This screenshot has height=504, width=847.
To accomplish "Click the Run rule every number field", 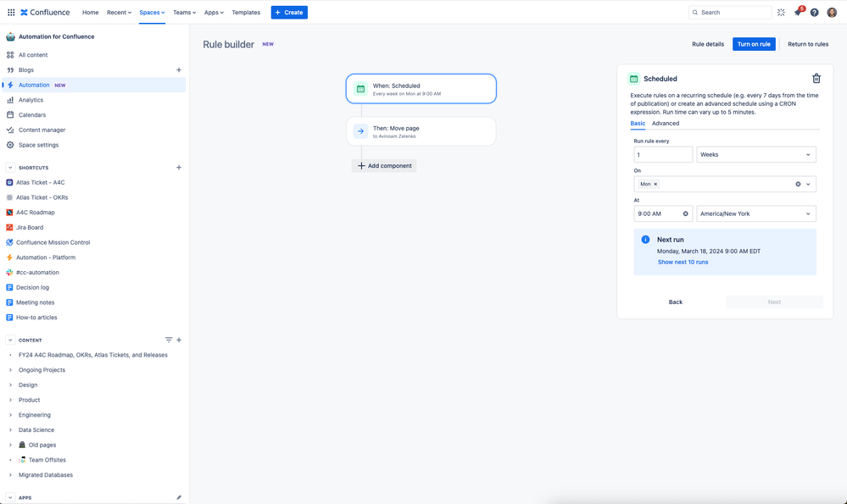I will (663, 154).
